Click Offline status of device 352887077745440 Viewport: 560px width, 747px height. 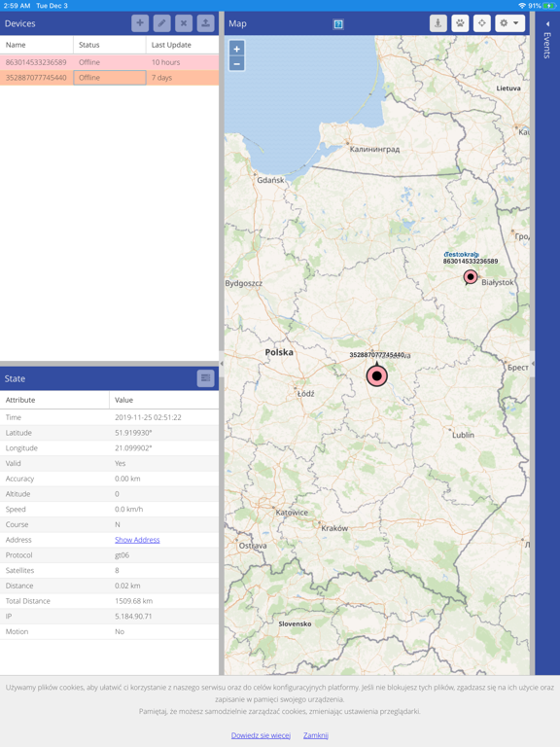point(110,78)
